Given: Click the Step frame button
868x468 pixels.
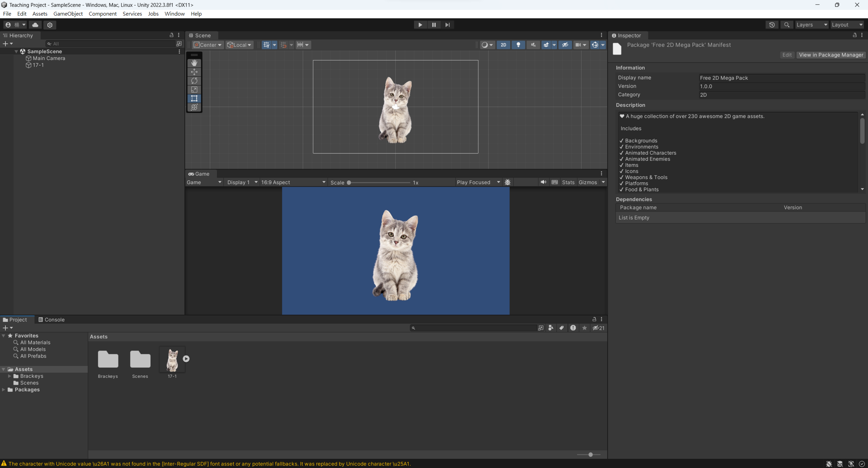Looking at the screenshot, I should coord(447,25).
